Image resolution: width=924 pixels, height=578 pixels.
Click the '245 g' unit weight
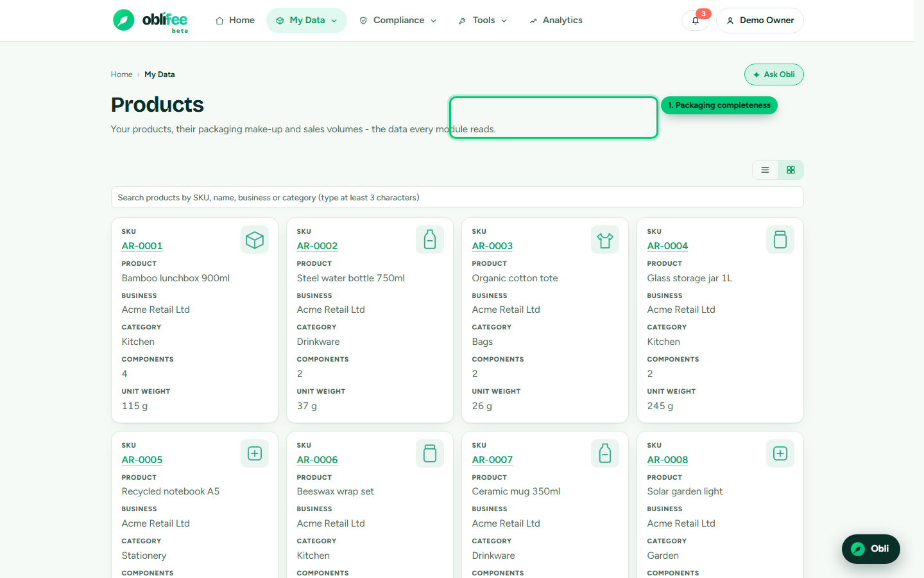[660, 406]
